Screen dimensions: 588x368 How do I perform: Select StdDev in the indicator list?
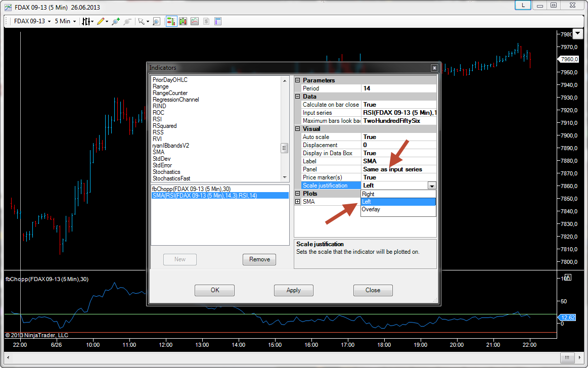click(x=162, y=159)
